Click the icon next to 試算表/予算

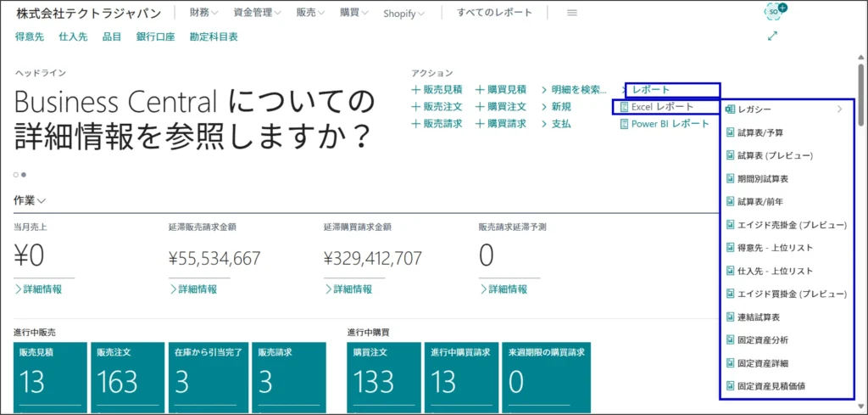point(730,132)
